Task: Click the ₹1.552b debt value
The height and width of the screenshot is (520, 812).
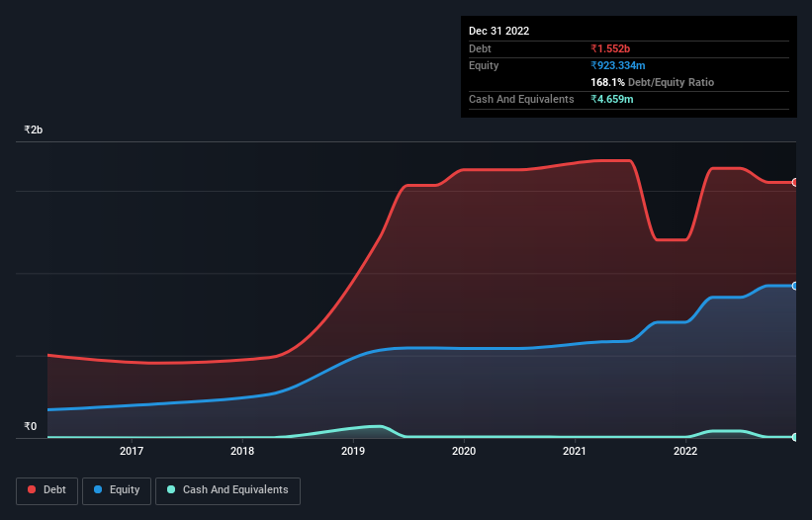Action: [x=610, y=48]
